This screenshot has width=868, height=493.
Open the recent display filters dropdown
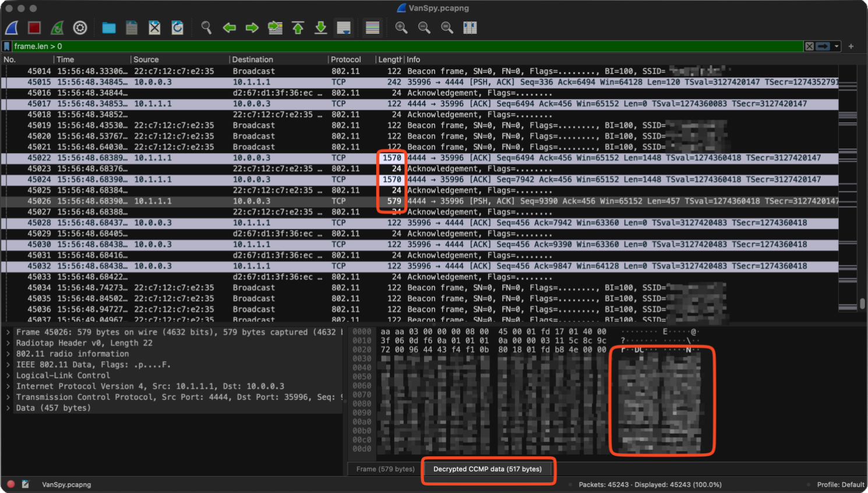click(x=837, y=46)
